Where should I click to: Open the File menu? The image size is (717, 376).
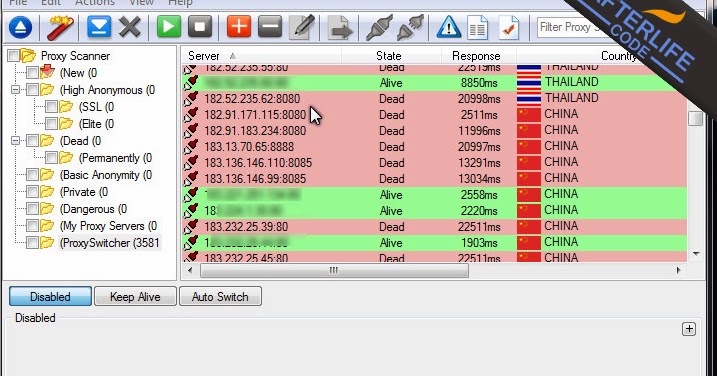18,3
